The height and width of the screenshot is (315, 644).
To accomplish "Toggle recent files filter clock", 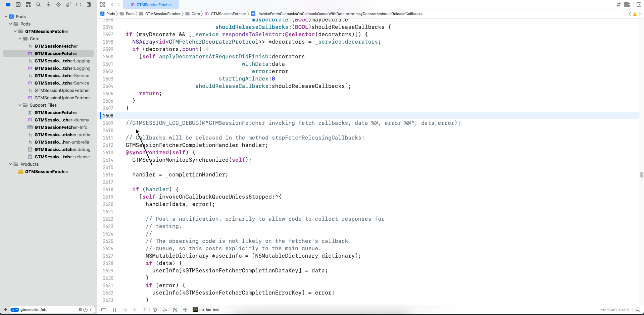I will click(85, 310).
